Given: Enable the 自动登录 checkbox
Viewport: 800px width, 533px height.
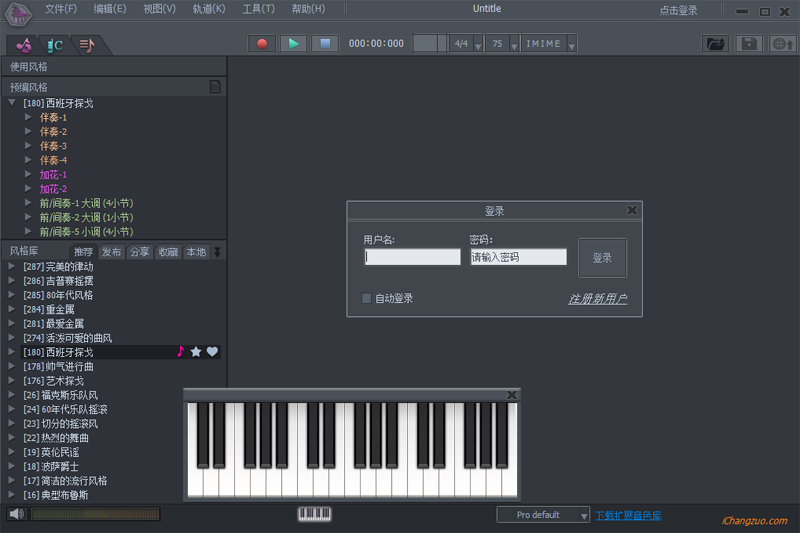Looking at the screenshot, I should (367, 298).
